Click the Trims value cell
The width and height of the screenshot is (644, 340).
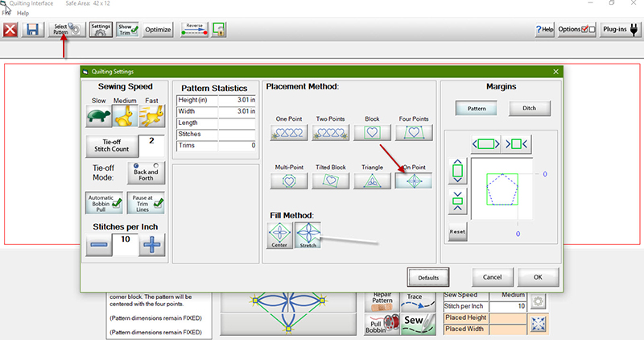click(237, 146)
